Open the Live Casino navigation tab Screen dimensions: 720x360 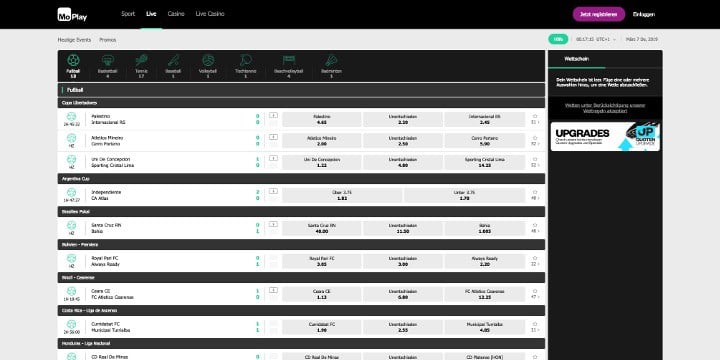click(x=210, y=14)
